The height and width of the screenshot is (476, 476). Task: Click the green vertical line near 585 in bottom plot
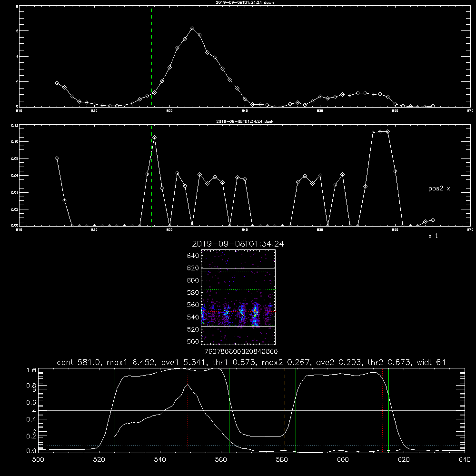[x=296, y=410]
